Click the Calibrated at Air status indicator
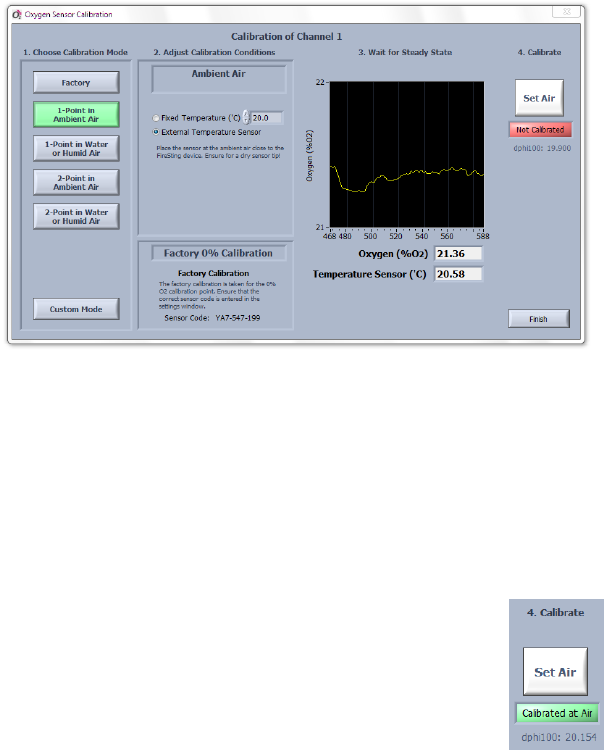The image size is (604, 750). (x=557, y=714)
